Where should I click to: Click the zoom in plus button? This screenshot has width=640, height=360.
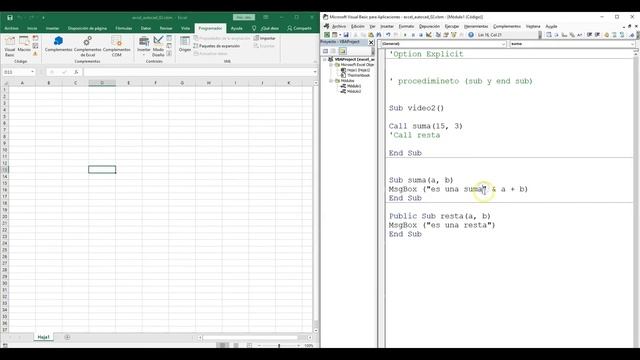(298, 345)
